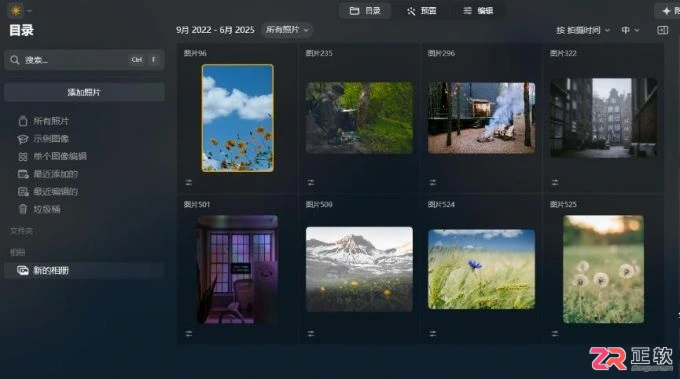Click adjustments icon under 图片296

(433, 183)
